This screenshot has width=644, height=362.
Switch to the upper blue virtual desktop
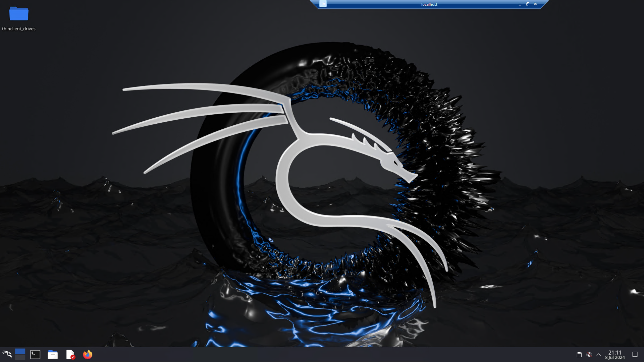click(20, 351)
